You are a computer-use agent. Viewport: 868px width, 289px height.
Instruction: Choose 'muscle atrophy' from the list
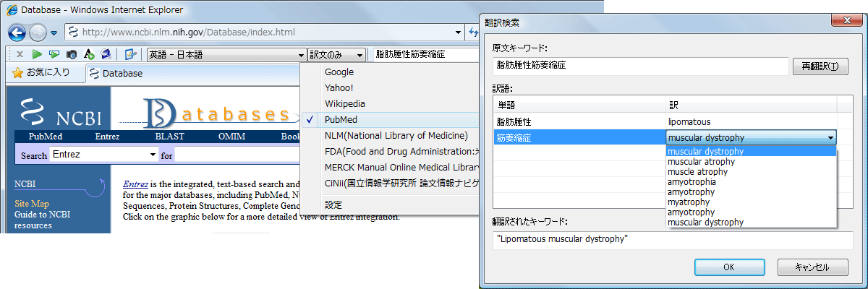pyautogui.click(x=751, y=172)
